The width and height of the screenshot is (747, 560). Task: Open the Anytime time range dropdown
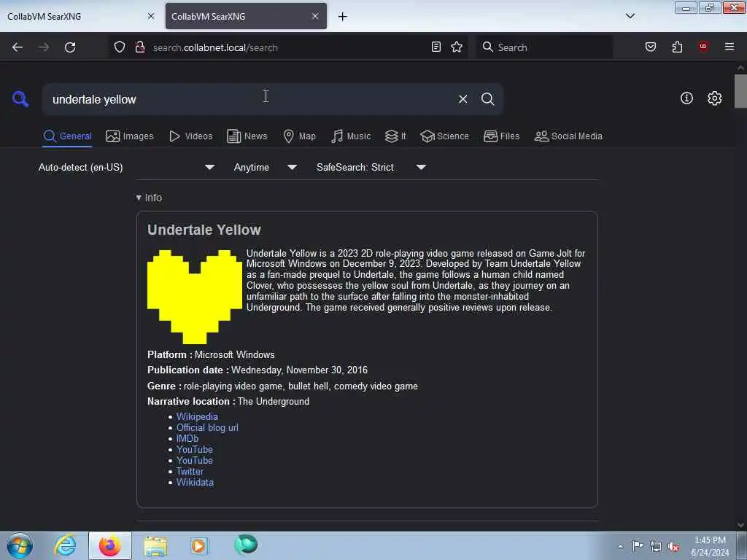click(266, 167)
